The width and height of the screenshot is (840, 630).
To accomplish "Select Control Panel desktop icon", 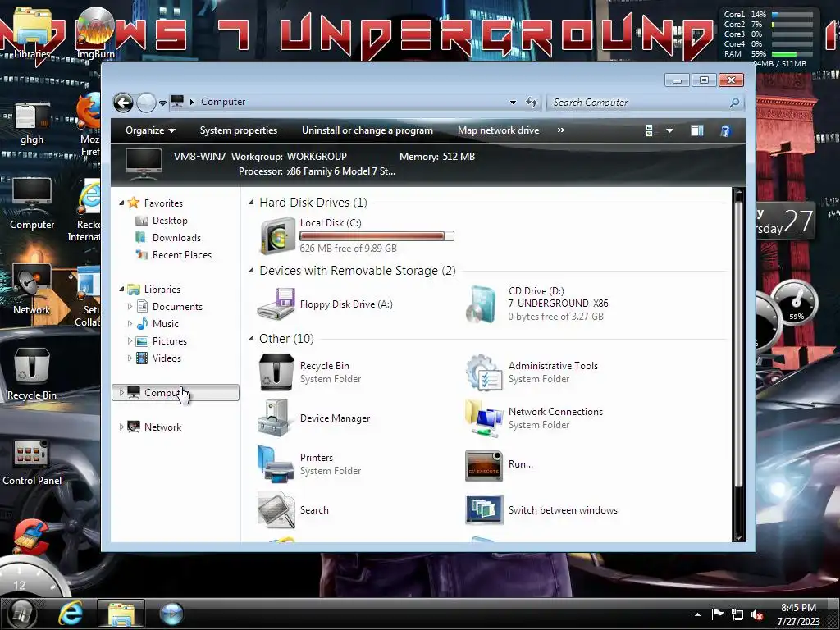I will point(32,462).
